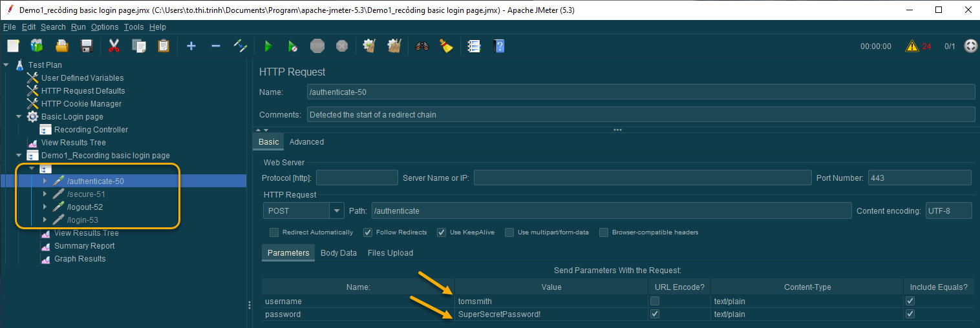Screen dimensions: 980x328
Task: Click the Cut scissors icon
Action: [114, 46]
